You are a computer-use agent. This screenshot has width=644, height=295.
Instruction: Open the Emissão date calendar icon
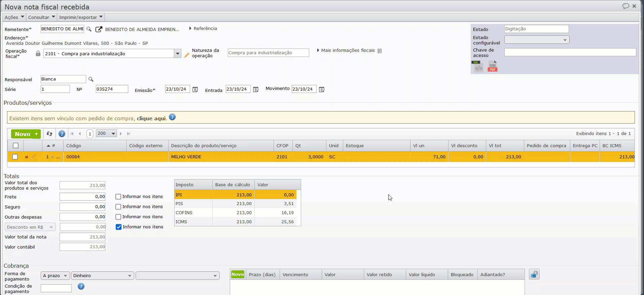point(195,90)
